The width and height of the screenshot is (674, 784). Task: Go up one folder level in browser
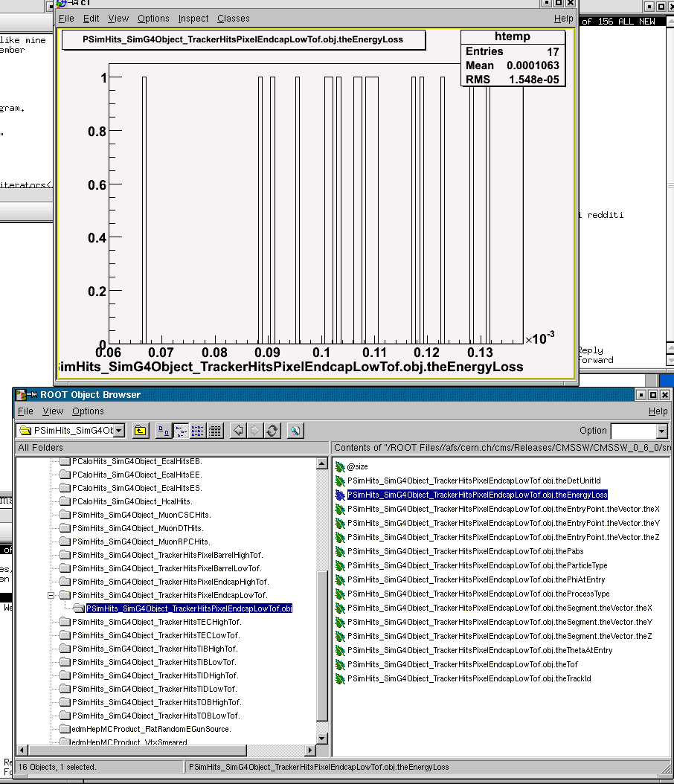pos(140,431)
